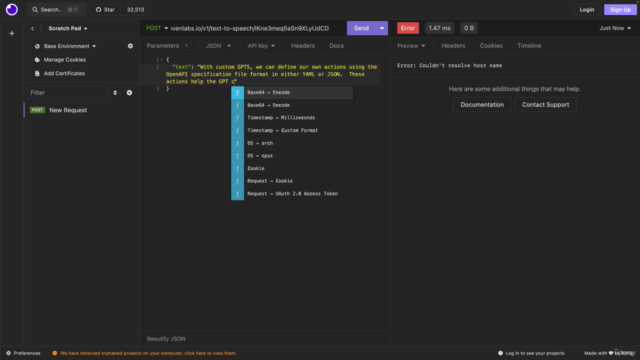Click the plus icon in left rail
This screenshot has height=360, width=640.
coord(12,33)
